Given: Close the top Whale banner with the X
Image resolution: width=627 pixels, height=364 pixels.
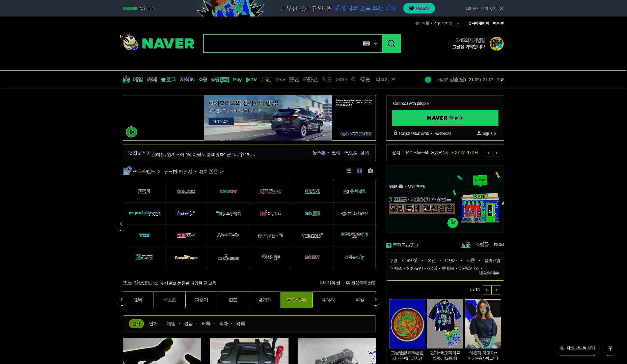Looking at the screenshot, I should (x=502, y=8).
